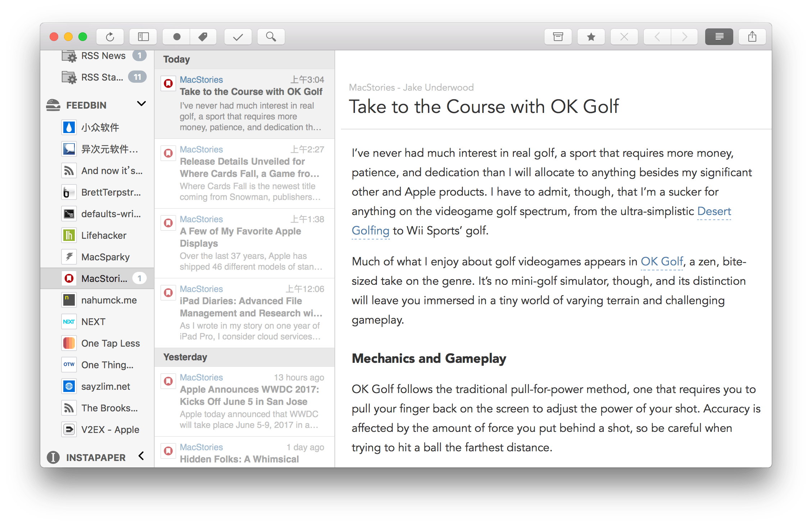This screenshot has width=812, height=525.
Task: Open the And now it's... feed
Action: (x=97, y=170)
